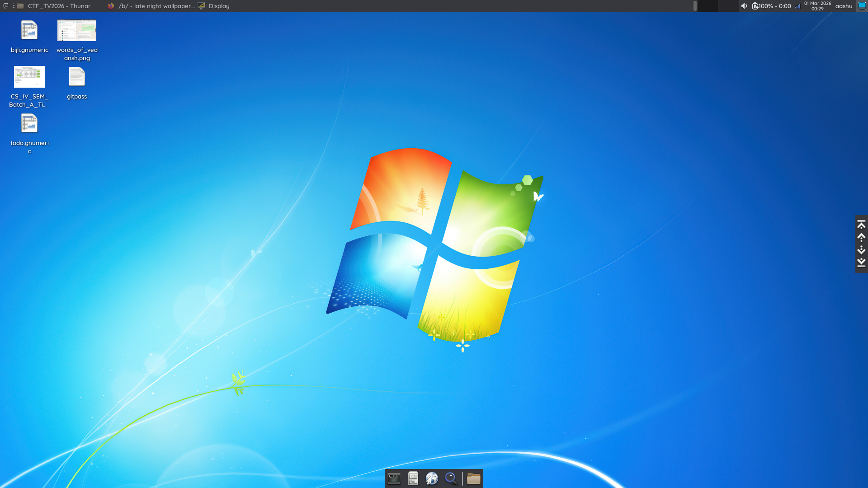Open the home folder in dock
Viewport: 868px width, 488px height.
click(473, 479)
